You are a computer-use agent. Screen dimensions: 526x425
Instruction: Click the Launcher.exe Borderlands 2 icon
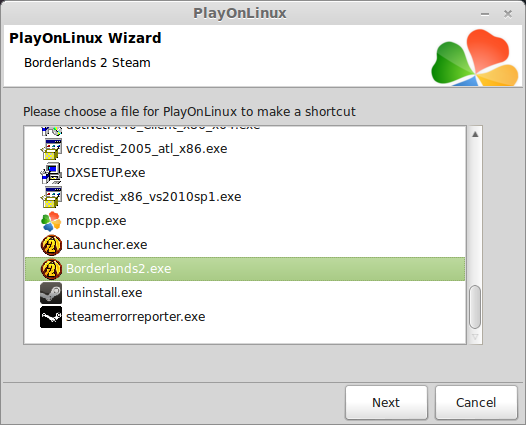click(51, 245)
